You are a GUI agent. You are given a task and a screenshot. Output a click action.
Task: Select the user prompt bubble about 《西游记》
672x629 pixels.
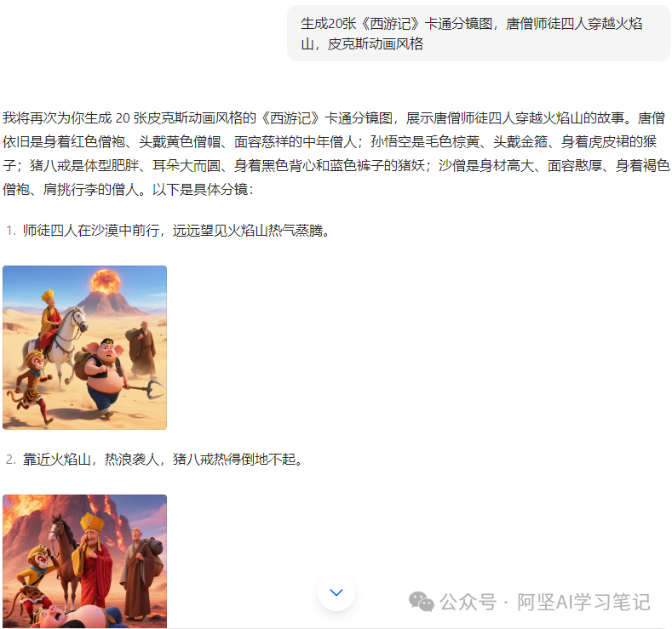click(x=479, y=33)
